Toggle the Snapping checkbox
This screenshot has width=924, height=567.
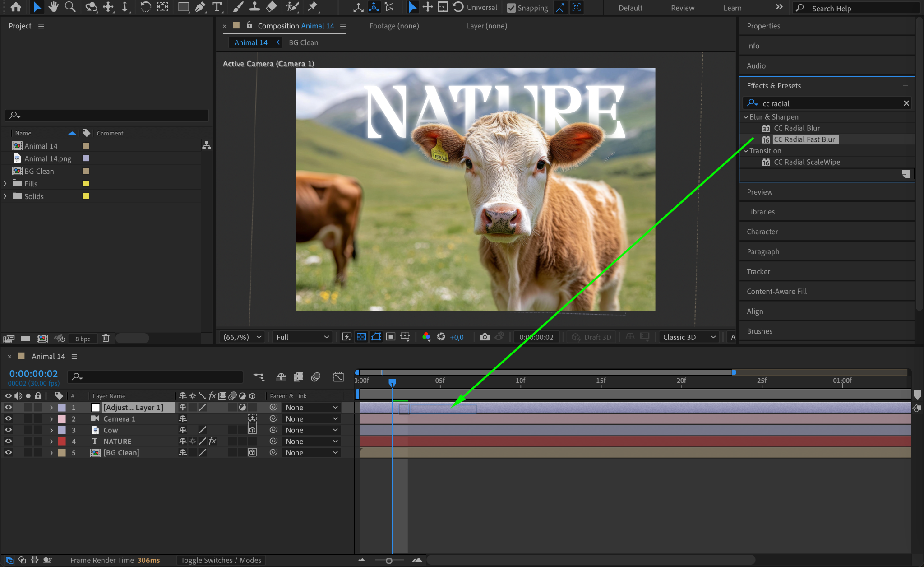[x=511, y=8]
